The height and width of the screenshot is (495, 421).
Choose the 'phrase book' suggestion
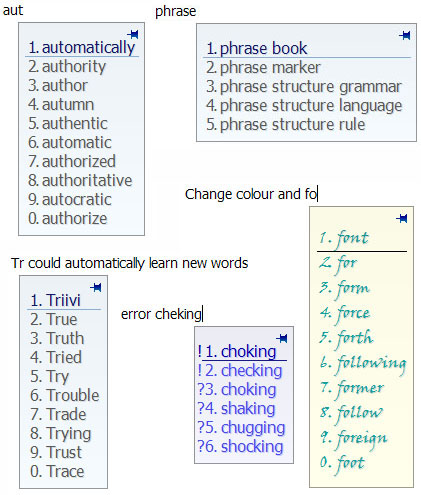coord(257,48)
